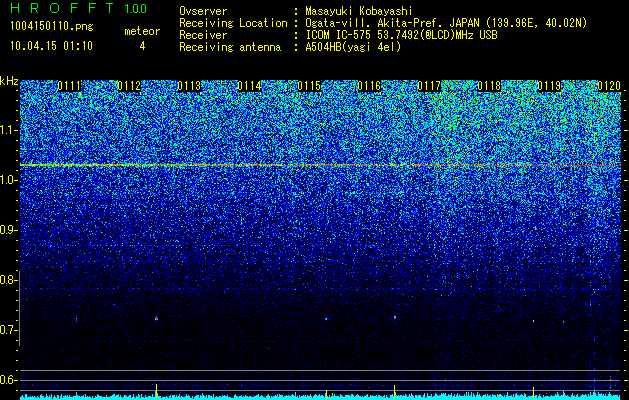Screen dimensions: 629x400
Task: Click the 'Receiving Location' label
Action: [233, 23]
